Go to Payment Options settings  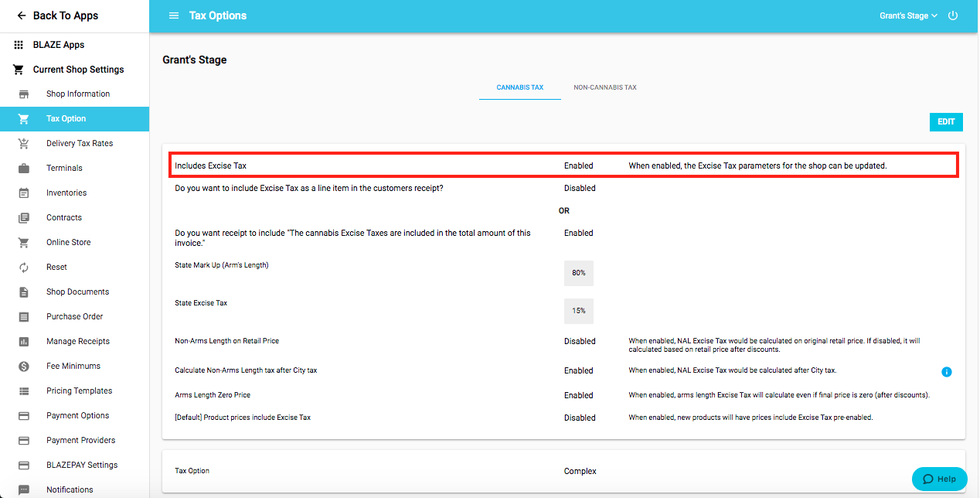[x=78, y=415]
